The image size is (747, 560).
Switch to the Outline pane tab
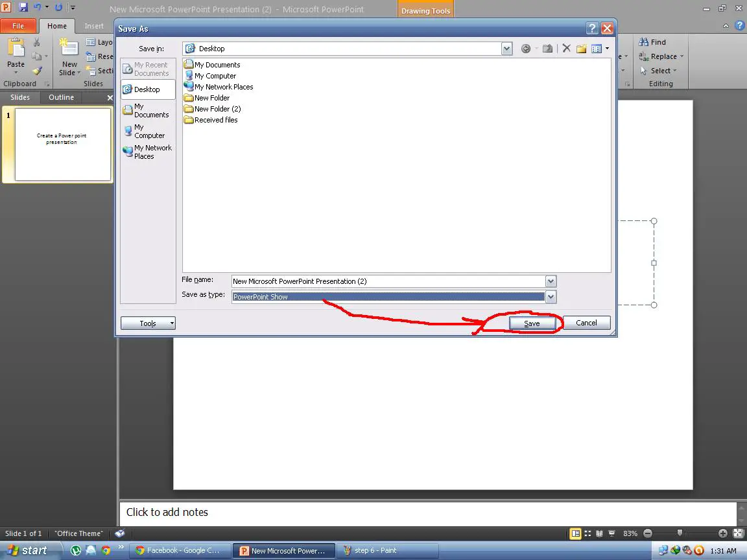click(62, 97)
